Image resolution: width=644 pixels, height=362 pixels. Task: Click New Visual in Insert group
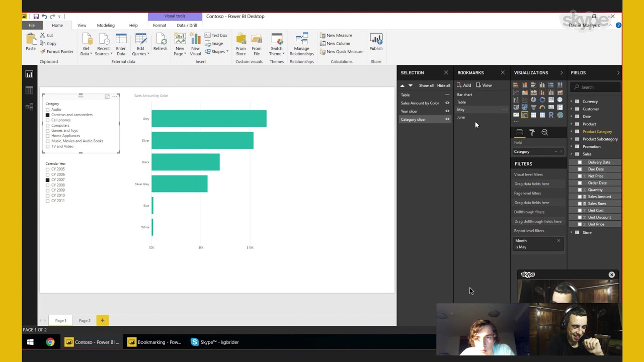tap(195, 45)
